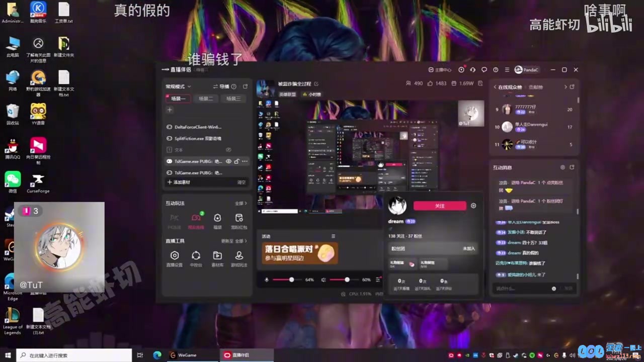This screenshot has width=644, height=362.
Task: Mute the speaker output
Action: pyautogui.click(x=324, y=280)
